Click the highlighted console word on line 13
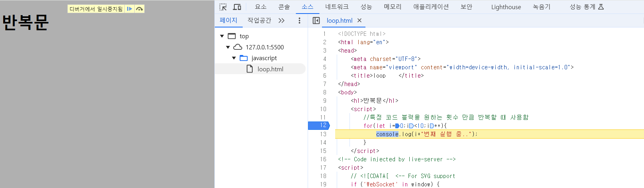The width and height of the screenshot is (644, 188). coord(387,134)
